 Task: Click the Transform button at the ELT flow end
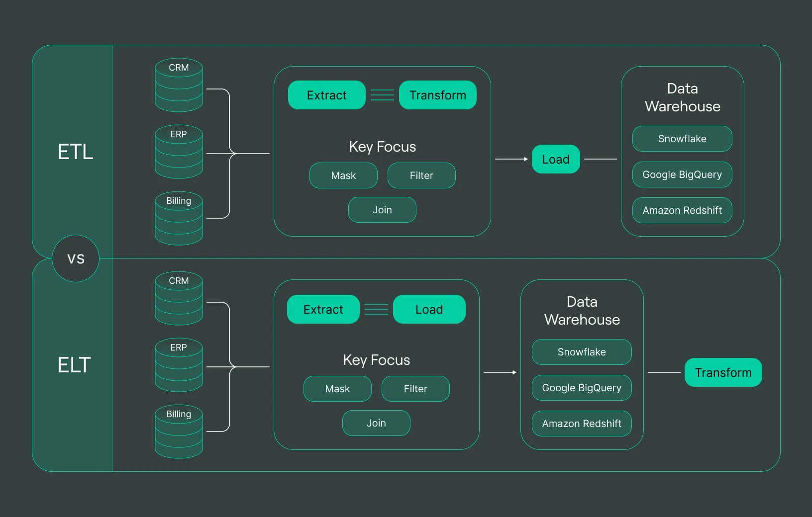click(x=723, y=372)
